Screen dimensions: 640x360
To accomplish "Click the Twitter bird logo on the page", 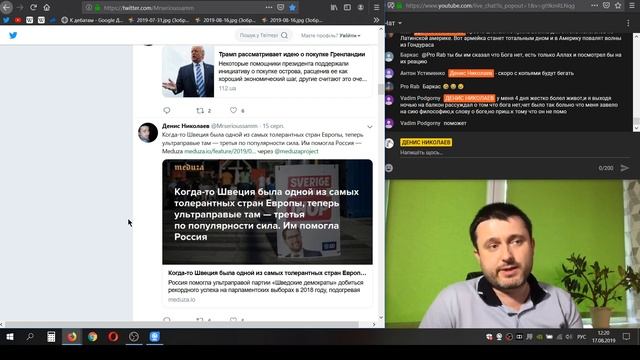I will pyautogui.click(x=13, y=36).
